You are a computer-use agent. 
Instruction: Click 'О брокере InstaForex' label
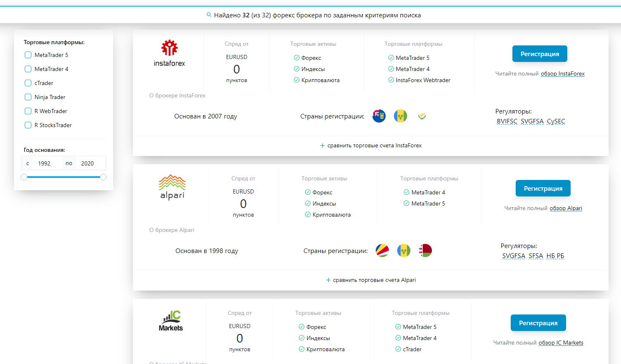point(177,95)
